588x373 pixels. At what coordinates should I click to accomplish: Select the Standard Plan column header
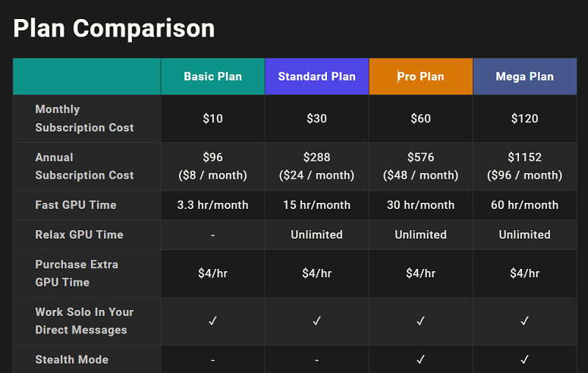coord(316,77)
